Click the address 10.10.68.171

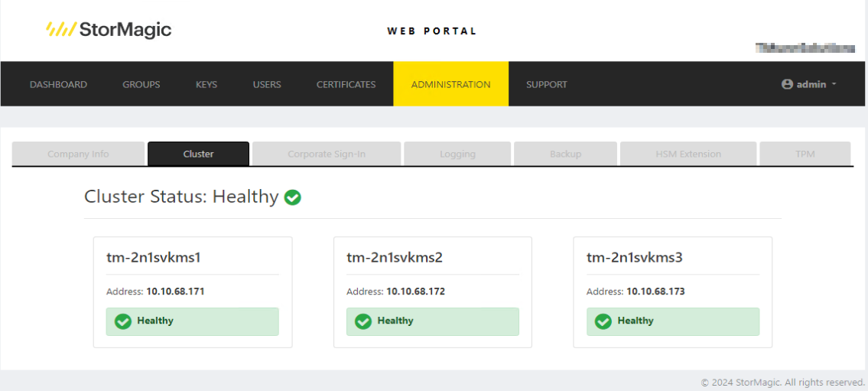pos(175,292)
